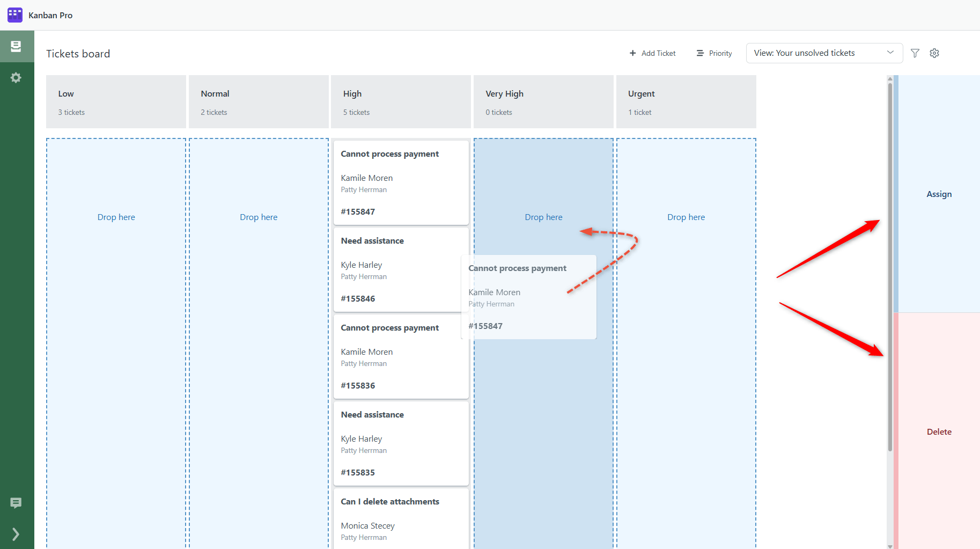Screen dimensions: 980x549
Task: Select the Low column header
Action: 116,101
